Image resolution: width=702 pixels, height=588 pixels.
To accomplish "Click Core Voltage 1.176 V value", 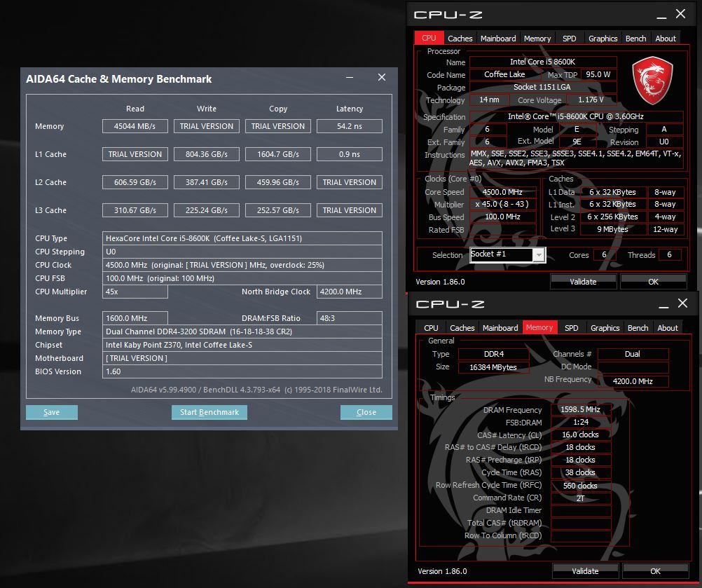I will point(591,100).
